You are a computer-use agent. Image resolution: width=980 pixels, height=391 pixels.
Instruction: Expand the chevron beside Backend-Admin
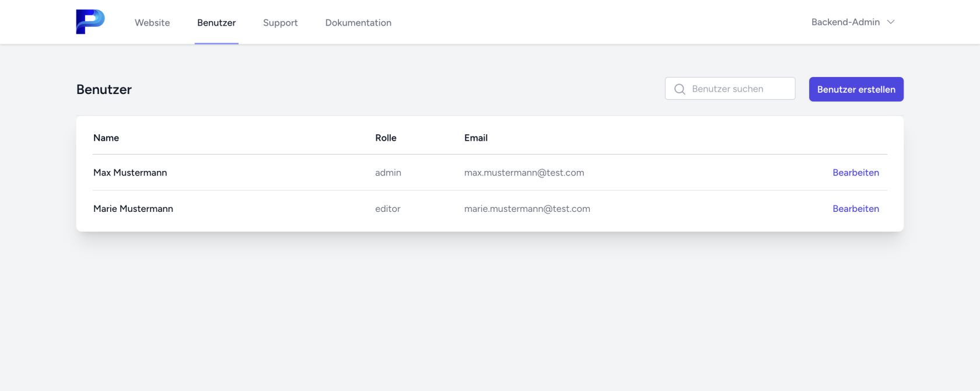[x=891, y=22]
